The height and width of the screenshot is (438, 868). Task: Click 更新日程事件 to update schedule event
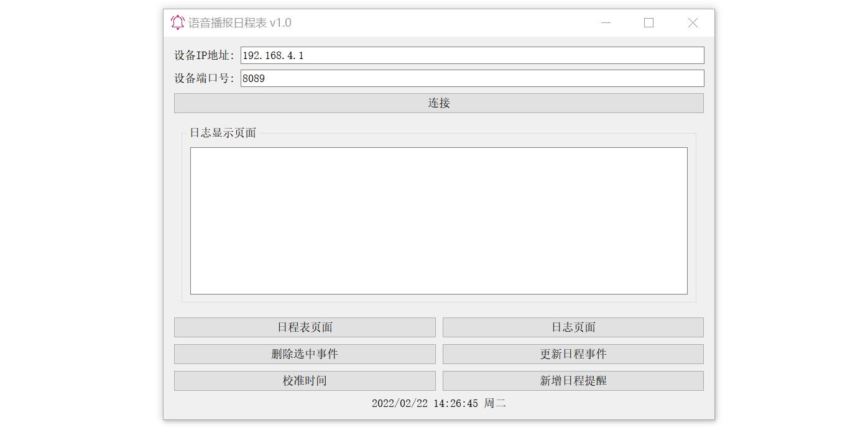tap(573, 354)
